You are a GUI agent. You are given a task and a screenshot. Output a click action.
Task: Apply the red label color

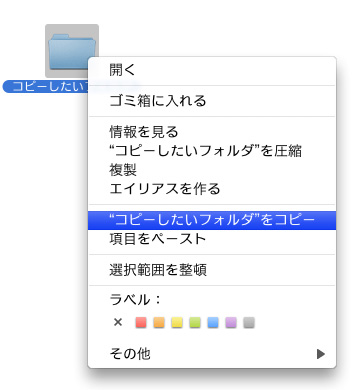click(141, 322)
